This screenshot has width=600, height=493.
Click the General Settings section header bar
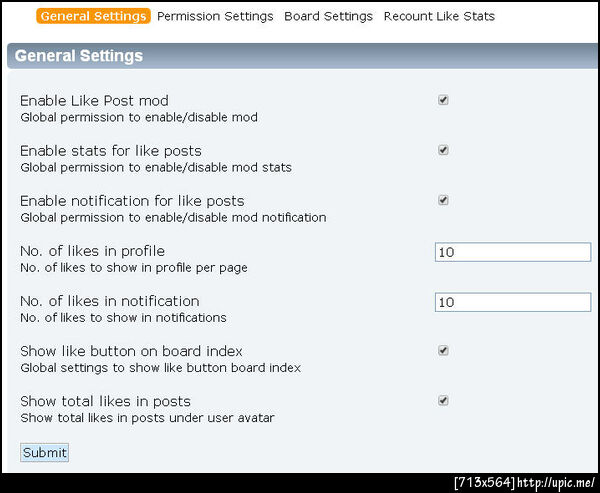(300, 56)
